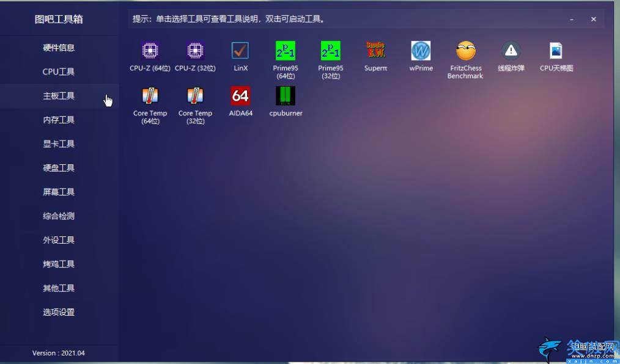The width and height of the screenshot is (620, 364).
Task: Select the 线程炸弹 warning icon
Action: pyautogui.click(x=511, y=51)
